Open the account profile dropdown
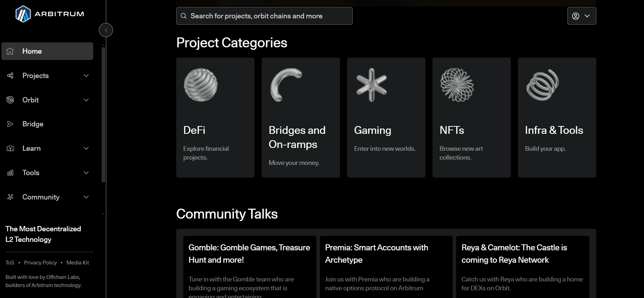The width and height of the screenshot is (644, 298). [x=582, y=16]
